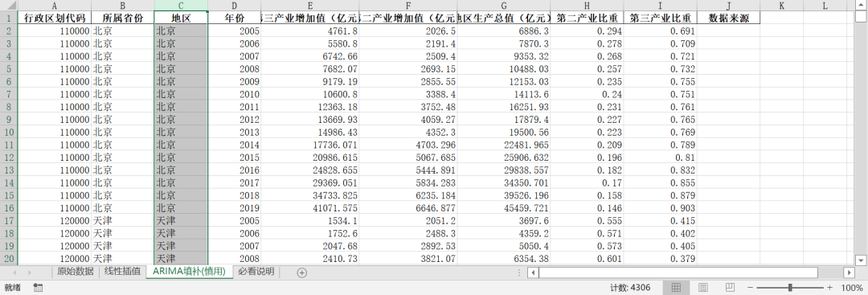Click the 就绪 status indicator

coord(12,288)
